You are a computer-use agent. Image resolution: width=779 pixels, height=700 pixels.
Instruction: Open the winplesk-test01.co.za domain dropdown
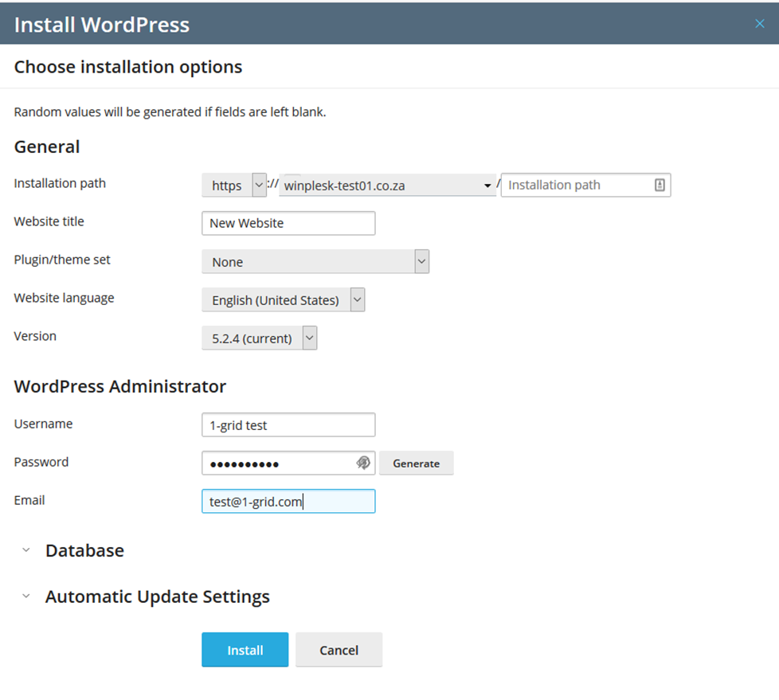388,186
